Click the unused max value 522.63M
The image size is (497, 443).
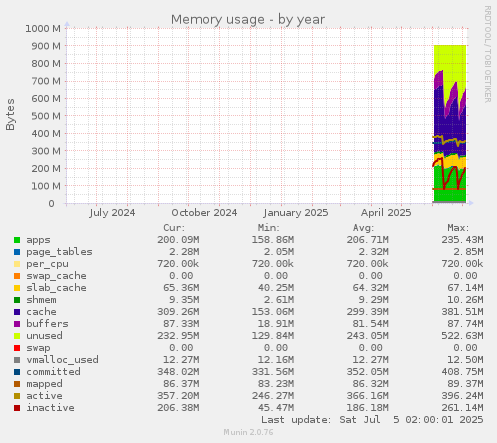click(x=462, y=336)
